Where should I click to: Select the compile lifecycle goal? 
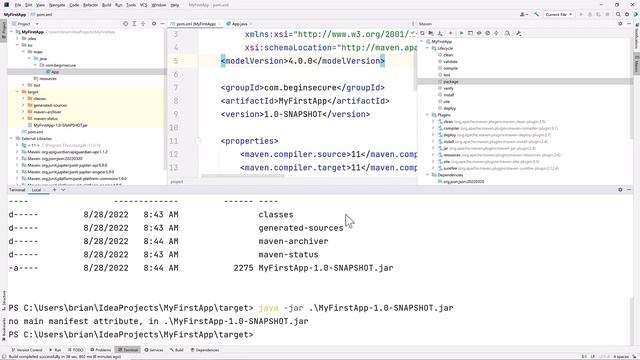click(451, 68)
